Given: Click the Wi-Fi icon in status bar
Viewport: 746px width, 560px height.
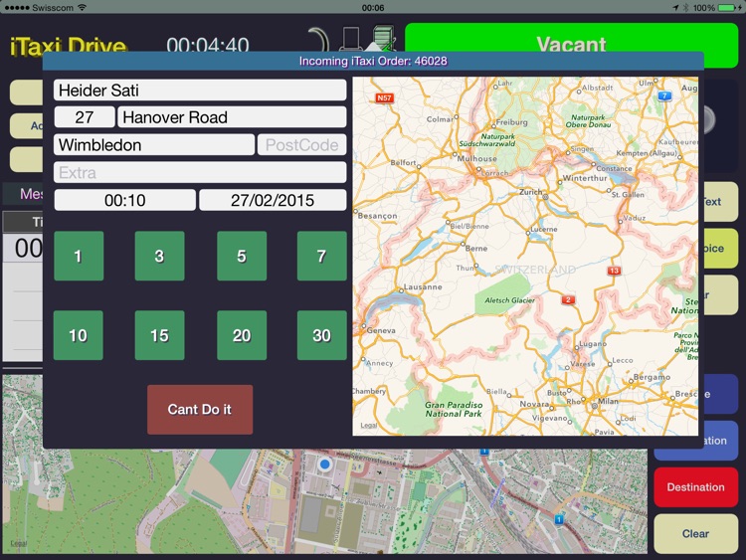Looking at the screenshot, I should pyautogui.click(x=82, y=8).
